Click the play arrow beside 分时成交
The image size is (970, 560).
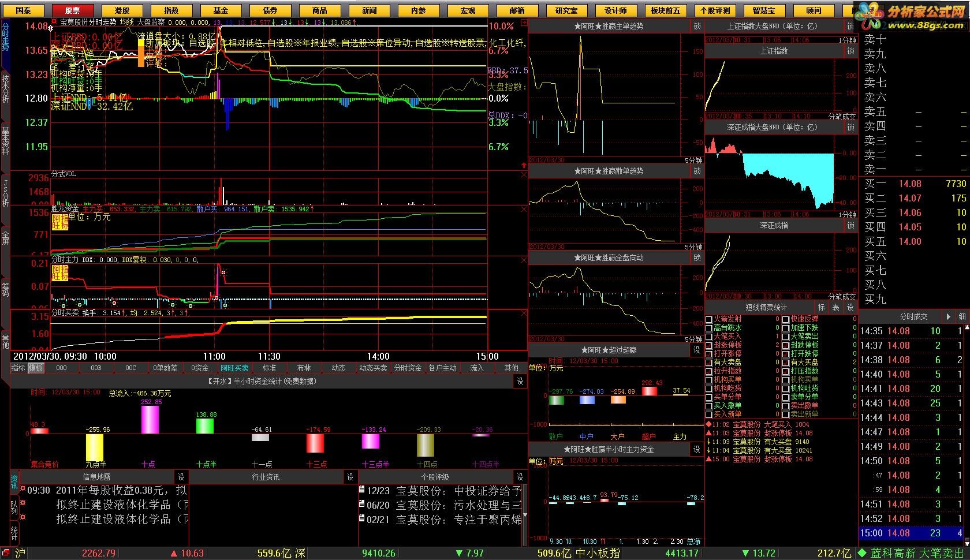click(948, 316)
